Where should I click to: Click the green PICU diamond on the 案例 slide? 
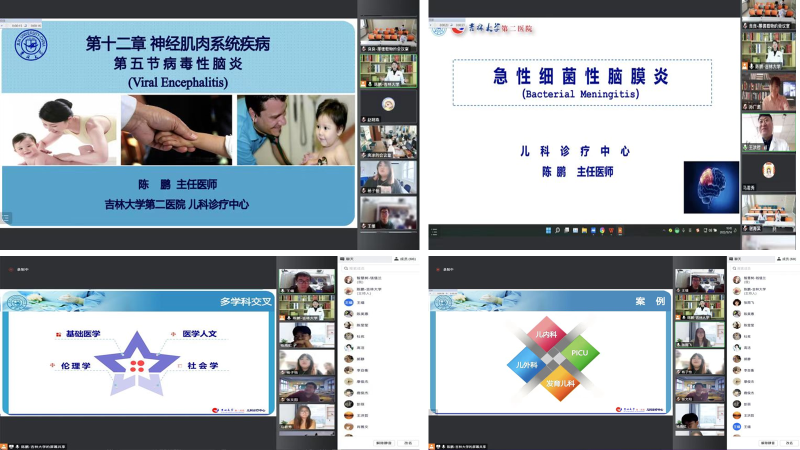pos(580,353)
